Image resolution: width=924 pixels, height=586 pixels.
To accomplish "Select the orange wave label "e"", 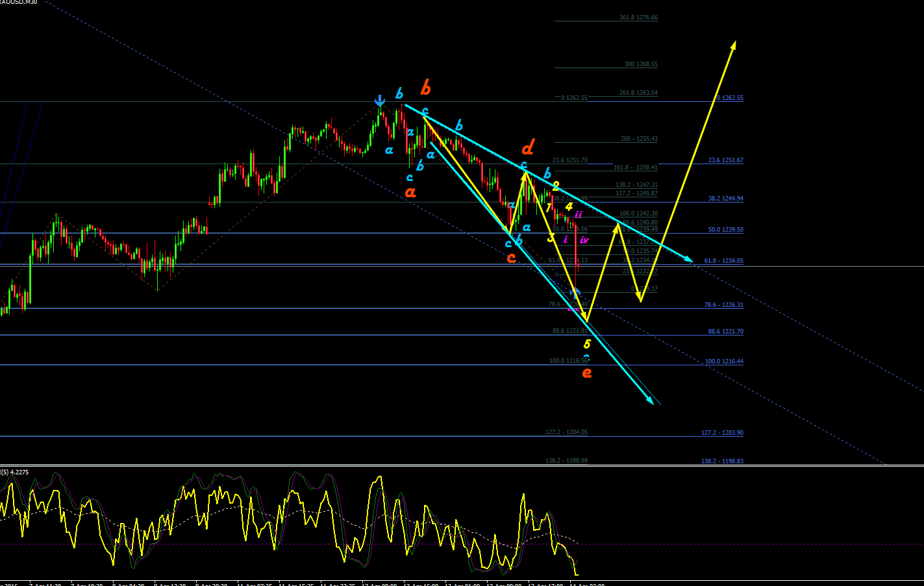I will pos(587,372).
